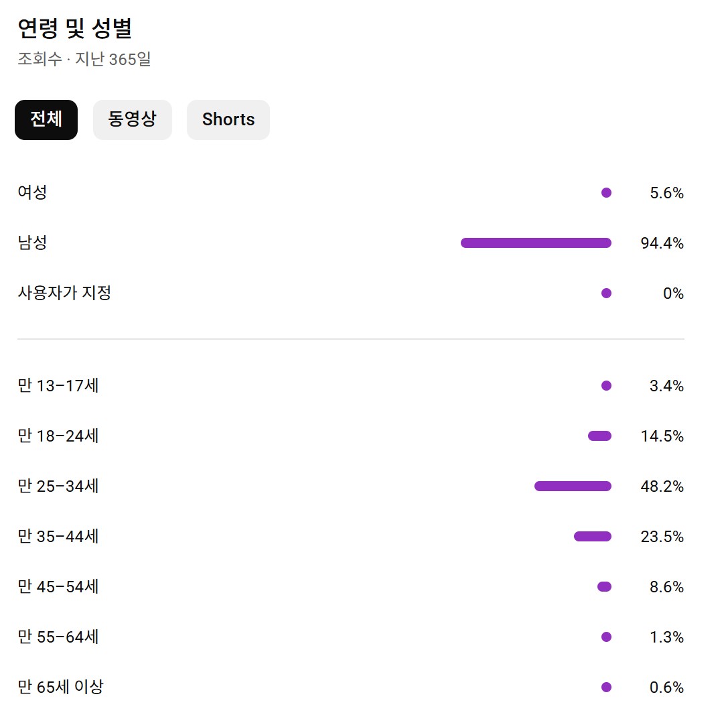728x727 pixels.
Task: Click the dot for 만 13–17세
Action: pyautogui.click(x=606, y=386)
